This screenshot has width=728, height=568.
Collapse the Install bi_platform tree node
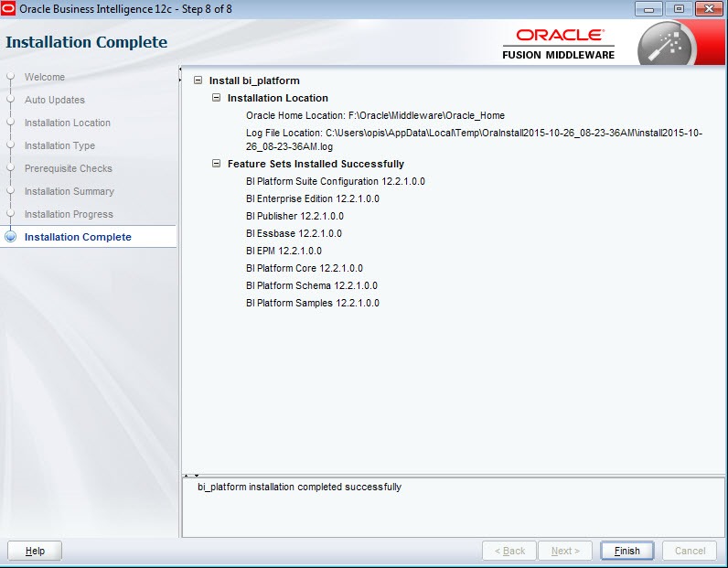click(198, 80)
